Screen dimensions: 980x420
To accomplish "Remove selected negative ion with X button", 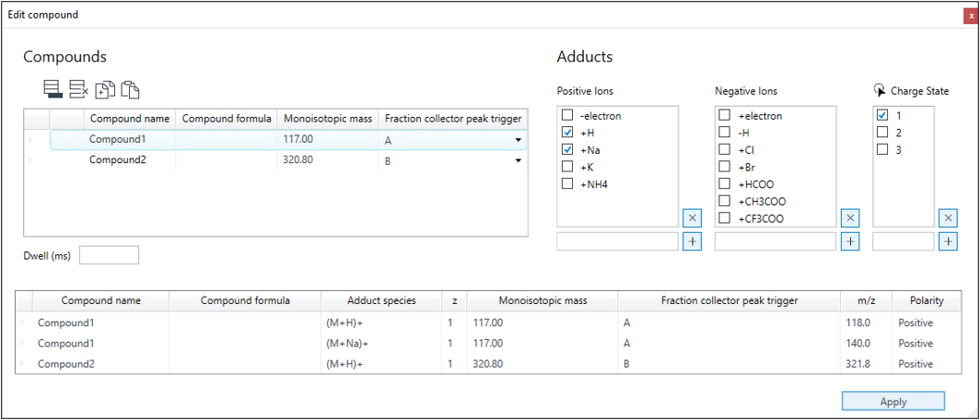I will tap(851, 219).
